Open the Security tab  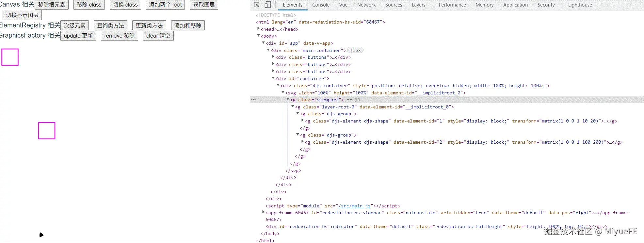point(546,5)
